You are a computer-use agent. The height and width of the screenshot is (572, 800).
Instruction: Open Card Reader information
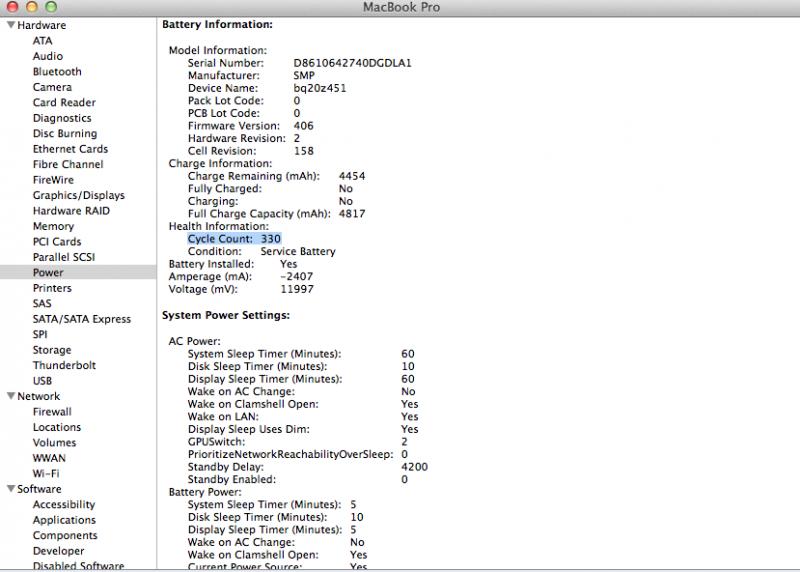pyautogui.click(x=64, y=103)
